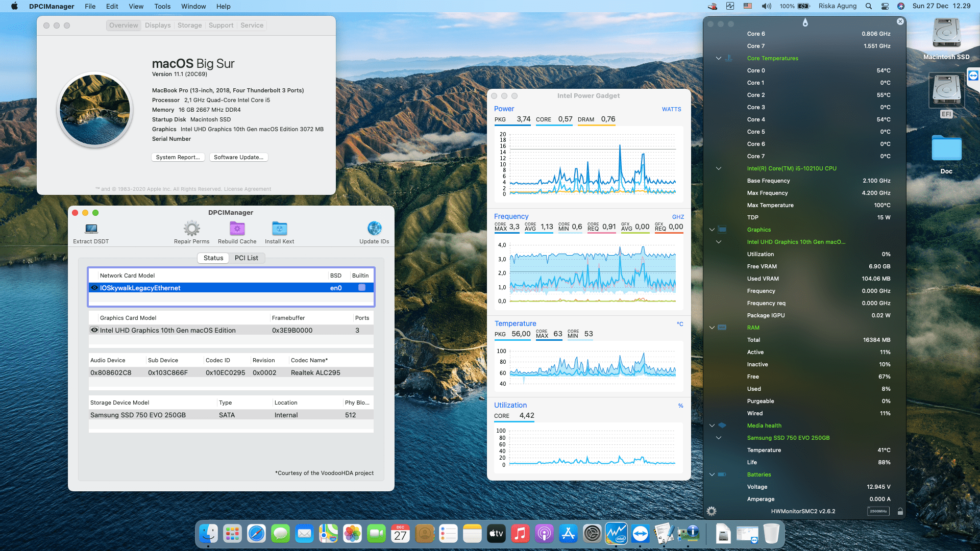Toggle the lock icon in HWMonitor footer
980x551 pixels.
[900, 511]
